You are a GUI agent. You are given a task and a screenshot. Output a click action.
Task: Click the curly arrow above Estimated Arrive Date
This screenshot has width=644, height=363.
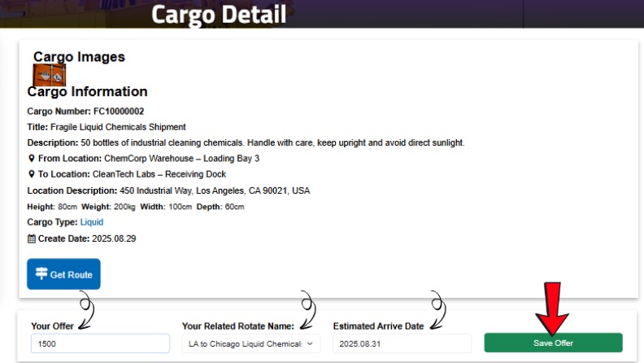(x=437, y=308)
